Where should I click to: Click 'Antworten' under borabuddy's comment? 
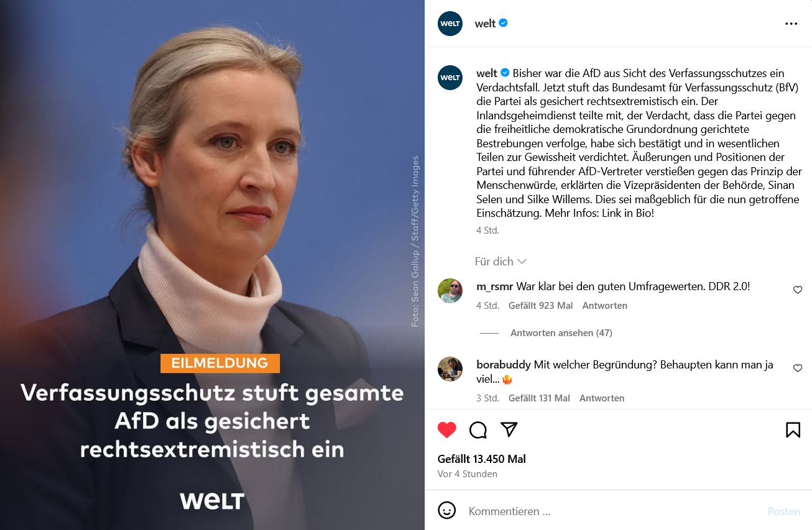[x=602, y=398]
